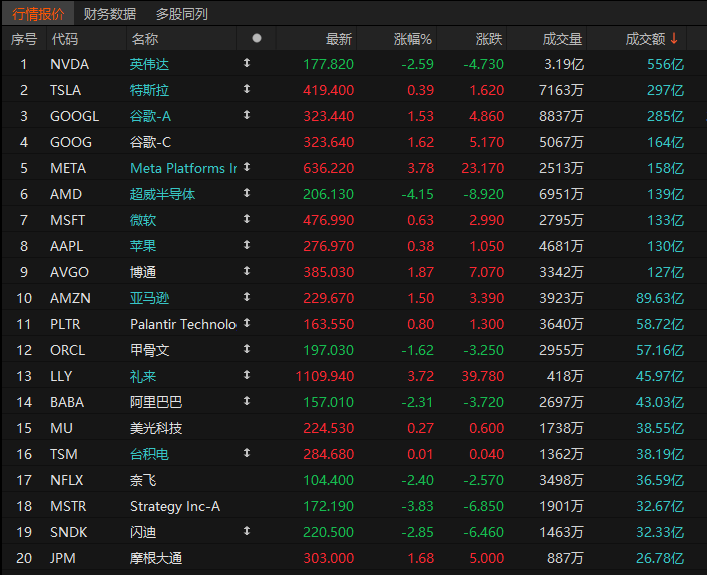This screenshot has height=575, width=707.
Task: Click the up-down arrow icon for ORCL
Action: click(x=247, y=349)
